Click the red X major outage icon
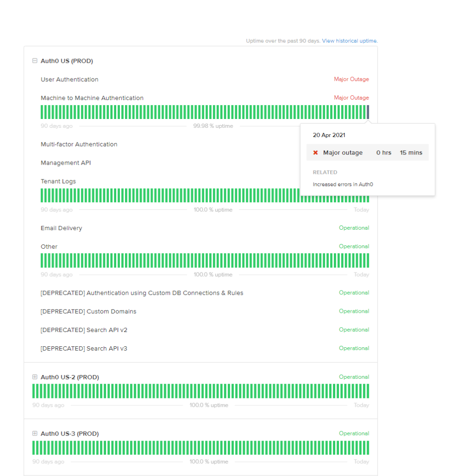 315,152
